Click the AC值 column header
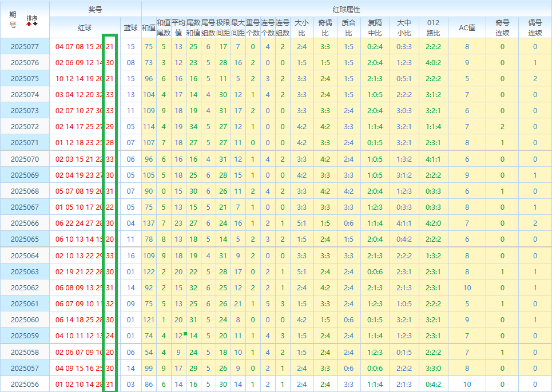Viewport: 552px width, 392px height. pyautogui.click(x=467, y=28)
